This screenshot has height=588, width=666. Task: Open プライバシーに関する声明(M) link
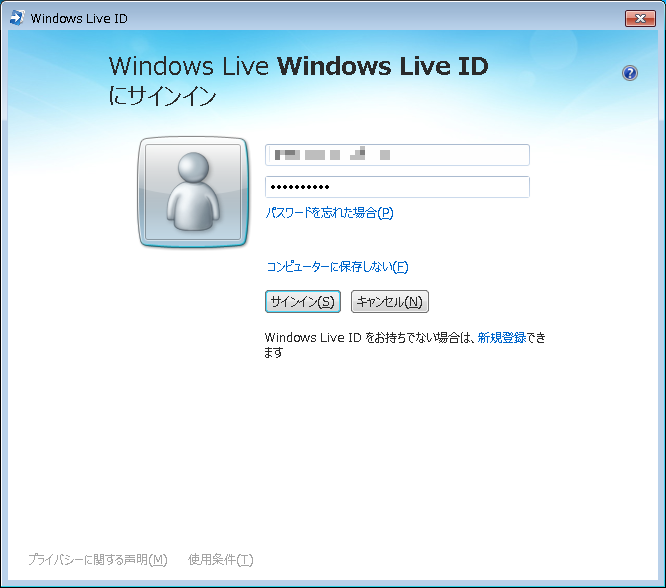click(98, 560)
